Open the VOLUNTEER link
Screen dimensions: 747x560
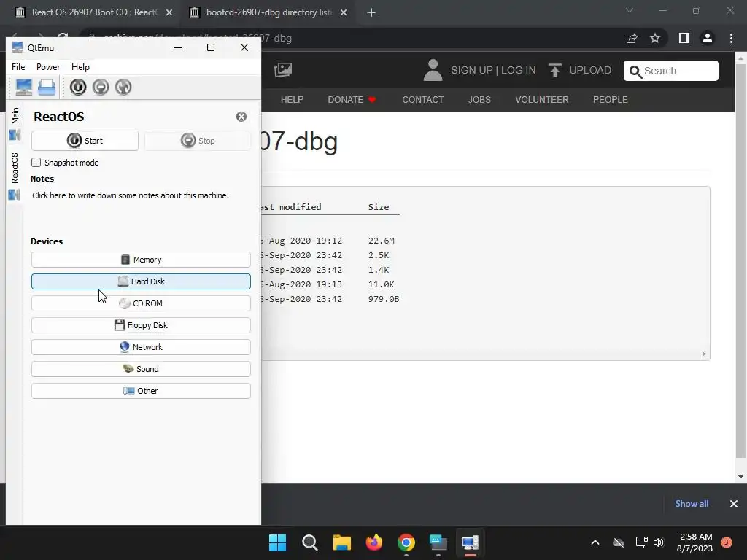coord(542,99)
